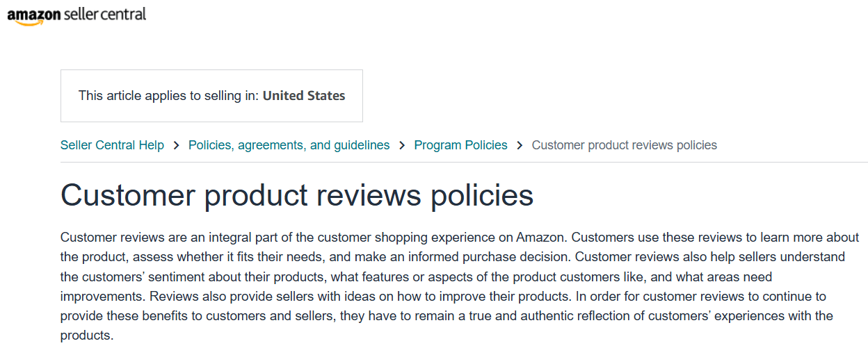Click the bold United States text
This screenshot has width=868, height=348.
(304, 96)
